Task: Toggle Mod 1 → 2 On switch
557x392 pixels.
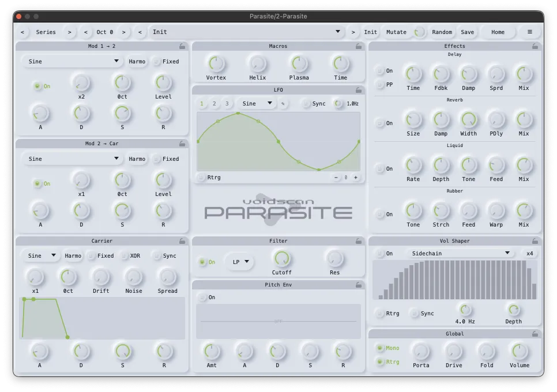Action: (x=42, y=86)
